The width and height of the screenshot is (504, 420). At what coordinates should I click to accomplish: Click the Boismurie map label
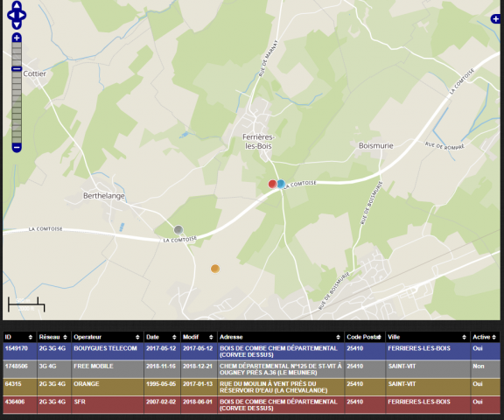375,145
